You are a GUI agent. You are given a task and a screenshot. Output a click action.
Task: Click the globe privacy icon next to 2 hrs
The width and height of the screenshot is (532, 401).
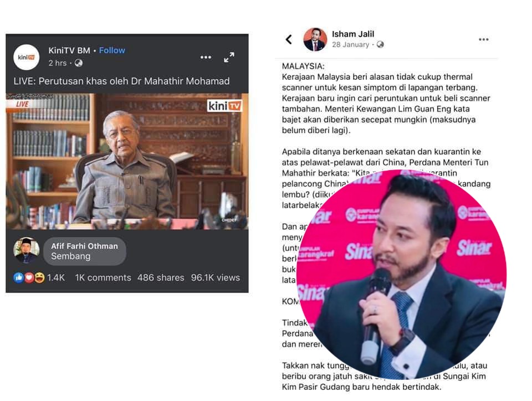point(79,63)
